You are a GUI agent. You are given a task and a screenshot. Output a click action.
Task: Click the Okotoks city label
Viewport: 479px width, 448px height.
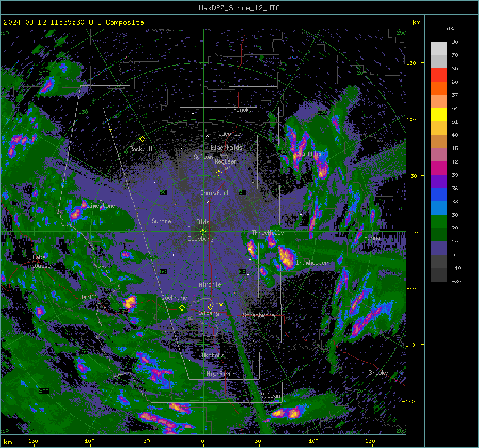[213, 355]
